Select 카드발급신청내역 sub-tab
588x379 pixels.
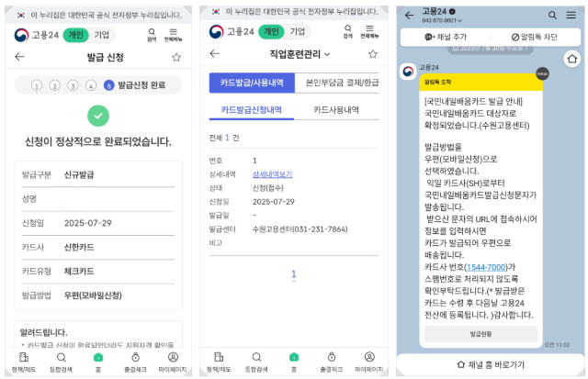coord(251,110)
